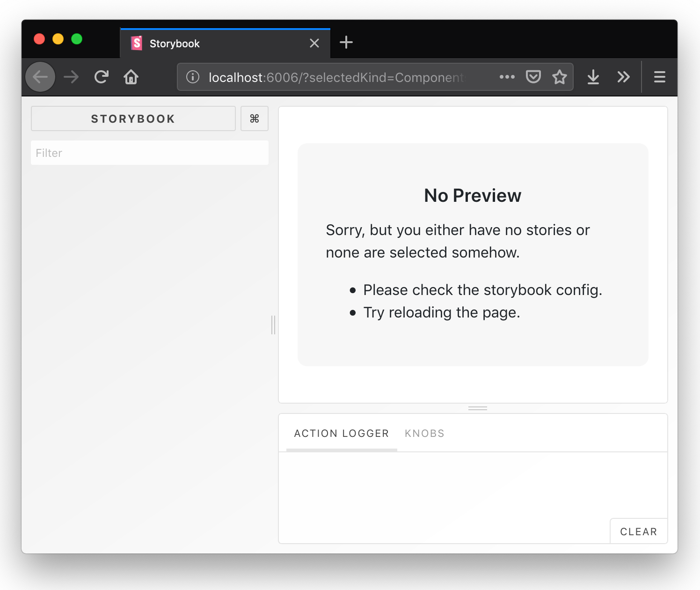
Task: Click the home icon in the browser toolbar
Action: point(131,76)
